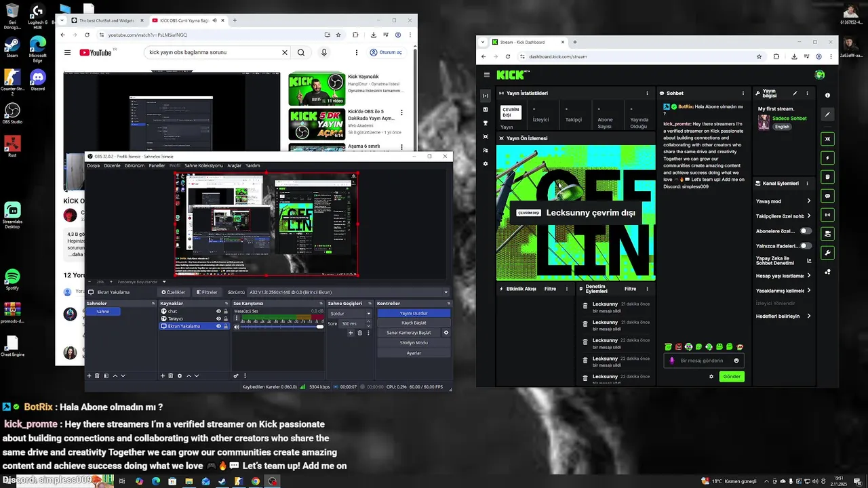Toggle lock on Tarayıcı source in OBS
This screenshot has width=868, height=488.
[x=226, y=319]
